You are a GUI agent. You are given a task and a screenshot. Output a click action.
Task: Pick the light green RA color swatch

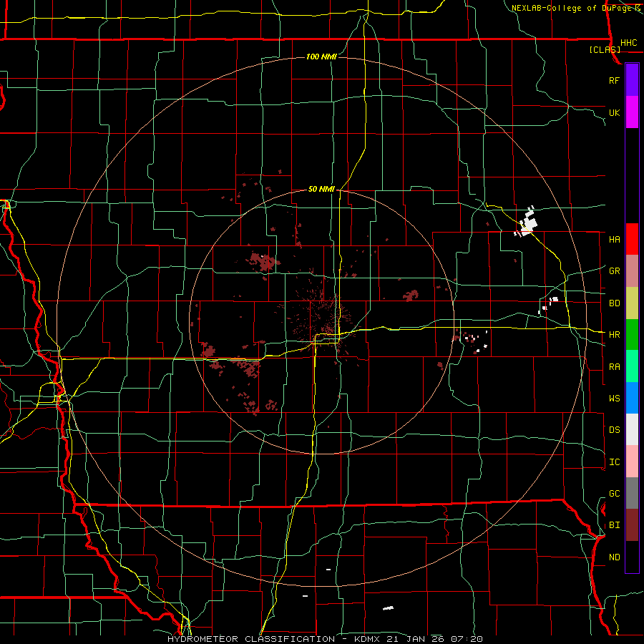point(632,366)
